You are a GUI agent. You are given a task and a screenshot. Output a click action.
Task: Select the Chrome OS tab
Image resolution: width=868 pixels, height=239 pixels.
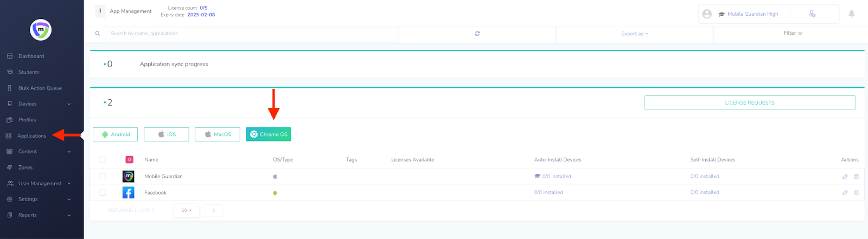tap(268, 134)
